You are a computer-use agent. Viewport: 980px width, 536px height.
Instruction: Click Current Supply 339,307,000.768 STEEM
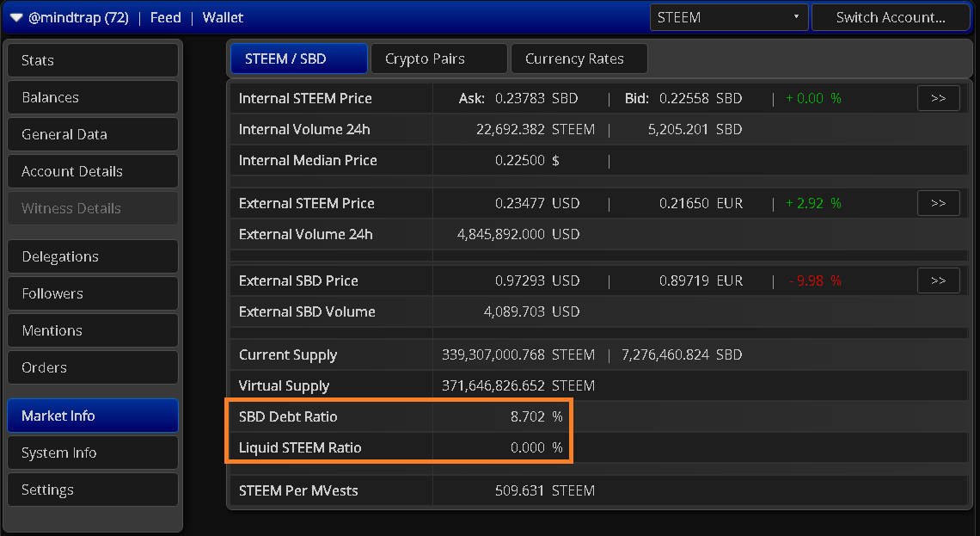click(x=518, y=354)
